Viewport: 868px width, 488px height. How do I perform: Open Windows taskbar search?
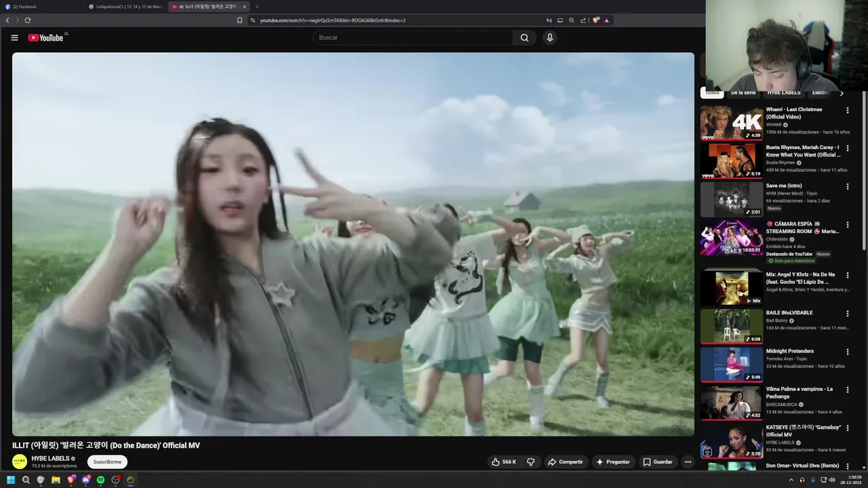pos(26,480)
